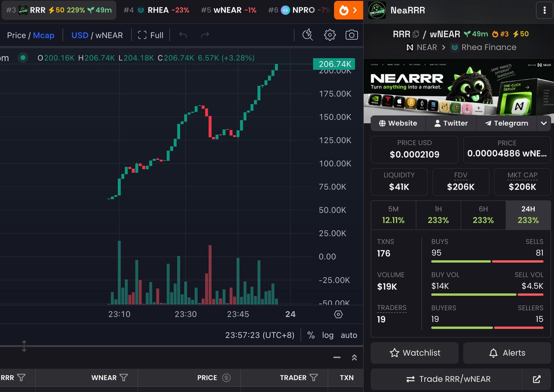
Task: Click the hexagon chart reset icon
Action: 338,315
